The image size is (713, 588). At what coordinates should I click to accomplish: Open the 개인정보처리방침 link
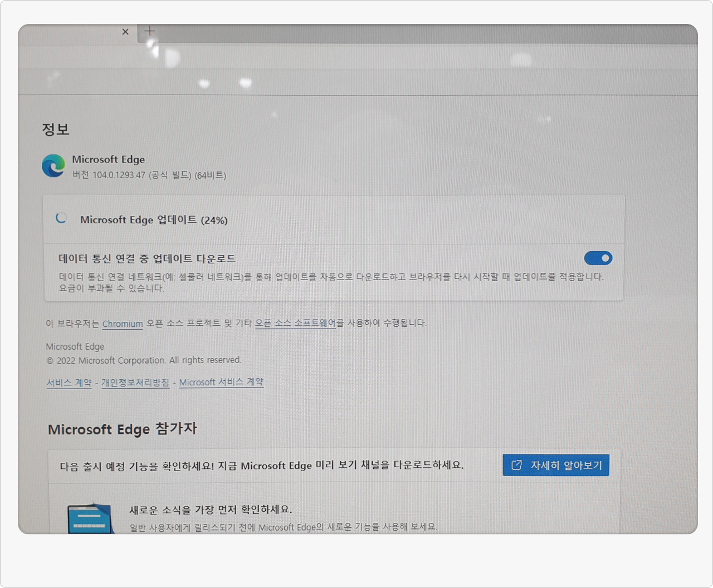pos(135,383)
